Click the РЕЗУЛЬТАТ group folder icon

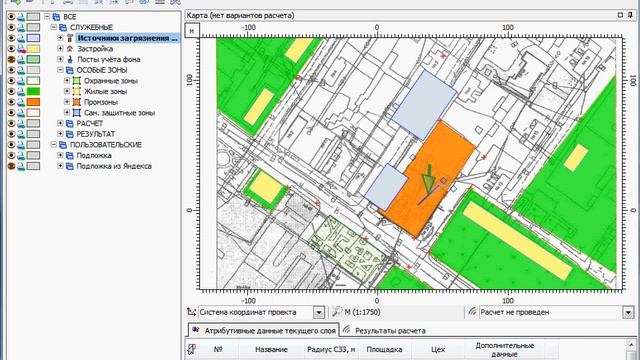pyautogui.click(x=70, y=134)
